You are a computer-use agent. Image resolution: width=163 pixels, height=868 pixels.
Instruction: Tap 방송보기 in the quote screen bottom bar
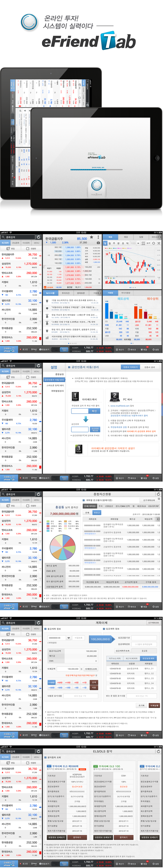pos(45,349)
